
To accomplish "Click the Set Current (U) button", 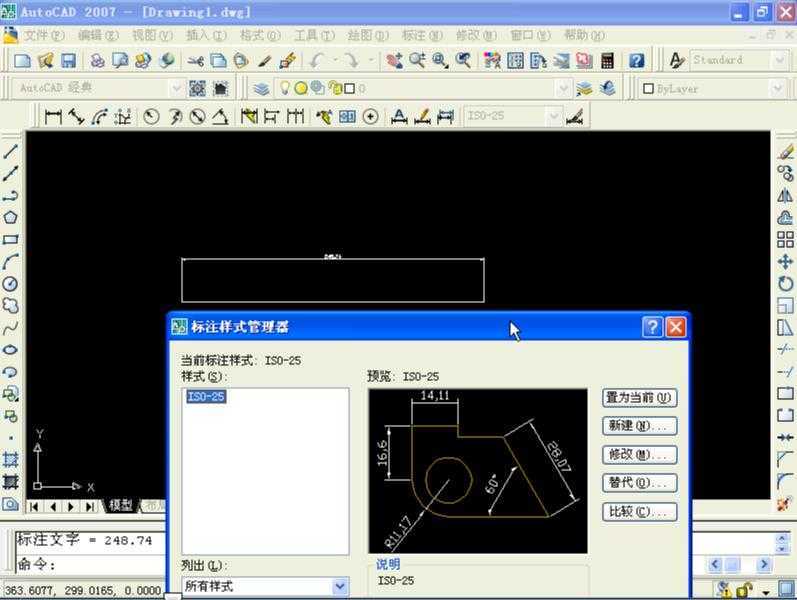I will click(x=639, y=398).
